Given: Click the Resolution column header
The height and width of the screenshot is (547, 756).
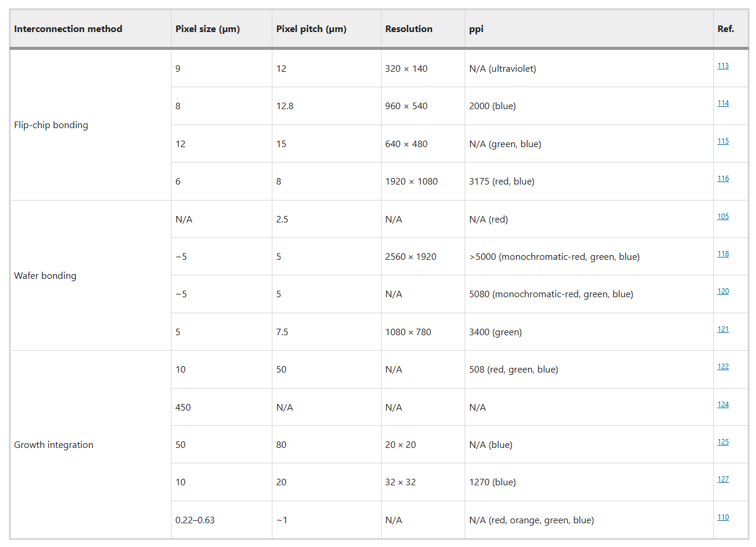Looking at the screenshot, I should pyautogui.click(x=409, y=29).
